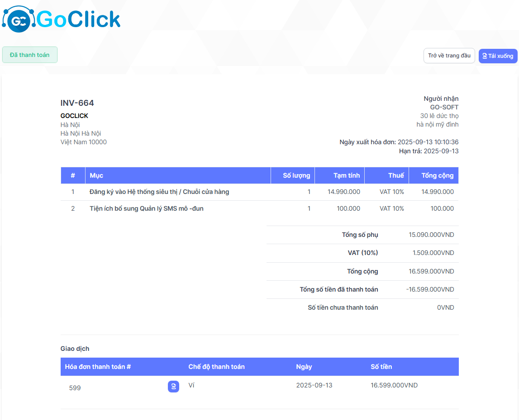Click the file icon inside the Tải xuống button
Image resolution: width=519 pixels, height=420 pixels.
pos(485,56)
